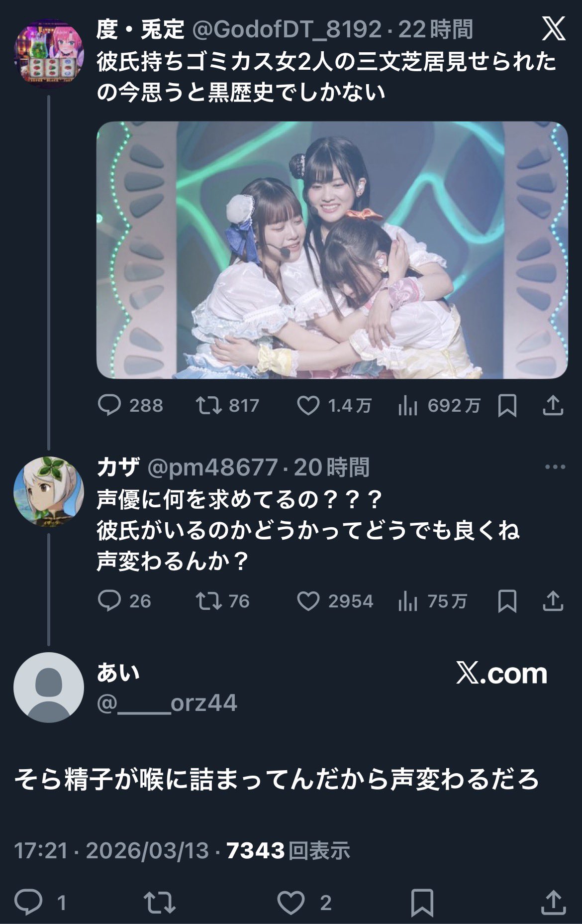
Task: Open @pm48677 profile handle
Action: coord(212,467)
